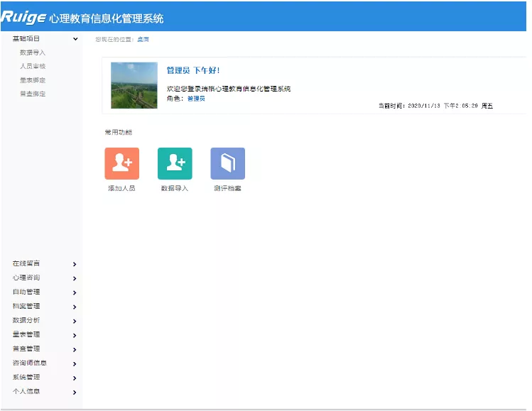This screenshot has height=411, width=532.
Task: Open the 自助管理 menu label
Action: tap(26, 292)
